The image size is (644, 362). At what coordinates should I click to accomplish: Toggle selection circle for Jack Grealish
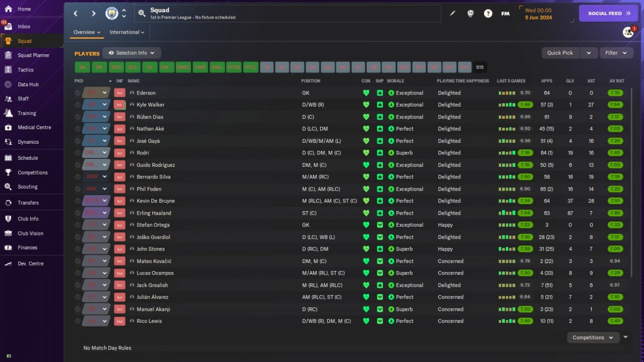click(77, 285)
